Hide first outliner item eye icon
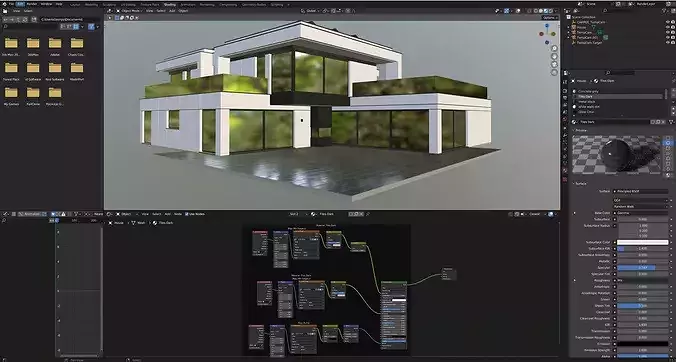 click(667, 22)
